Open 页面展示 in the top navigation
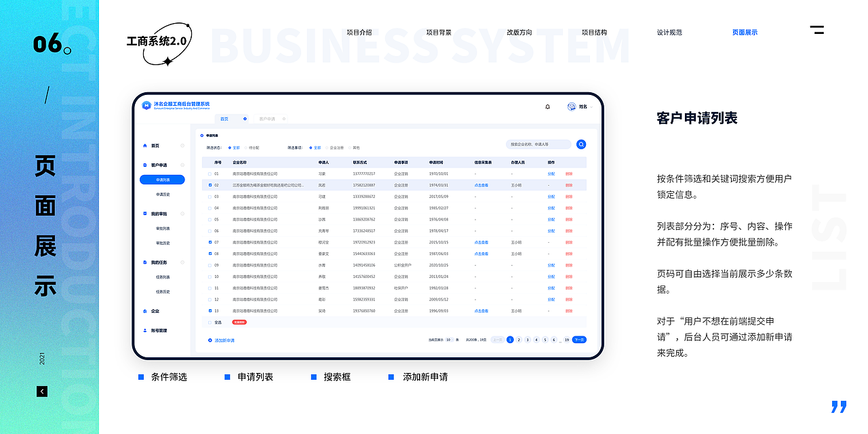Viewport: 868px width, 434px height. 745,33
